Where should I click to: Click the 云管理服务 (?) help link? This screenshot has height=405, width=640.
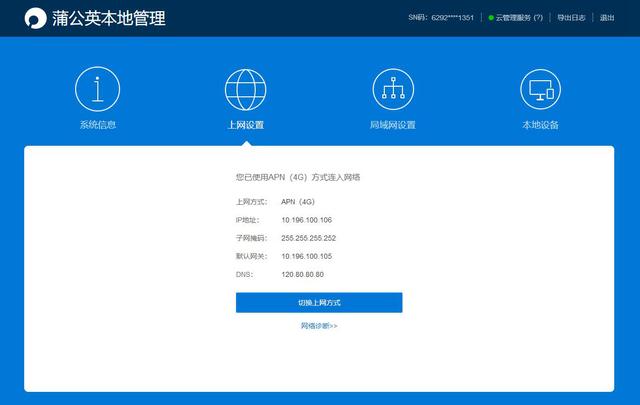(x=519, y=18)
